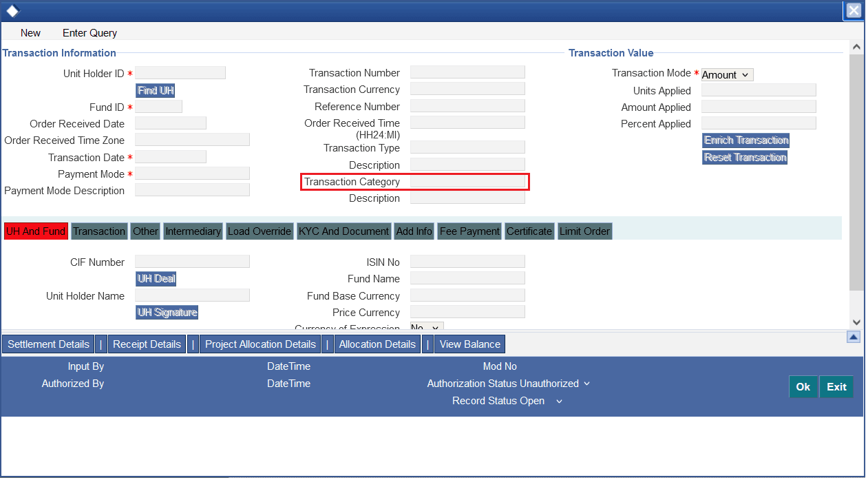Image resolution: width=868 pixels, height=480 pixels.
Task: Click the CIF Number field
Action: click(x=192, y=262)
